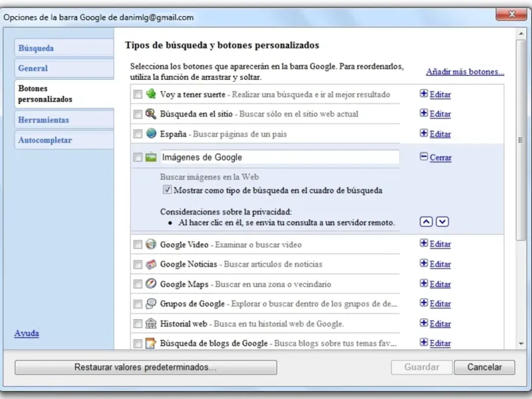
Task: Move Imágenes de Google up with arrow
Action: click(426, 222)
